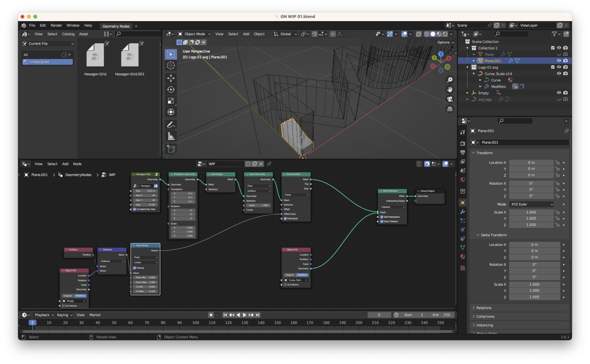Select the Geometry Nodes workspace tab

[x=116, y=26]
